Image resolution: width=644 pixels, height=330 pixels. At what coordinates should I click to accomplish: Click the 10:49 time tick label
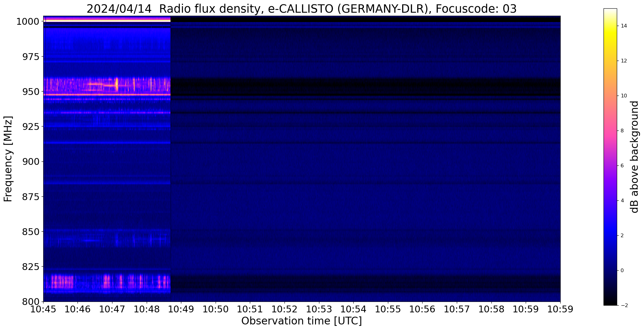(x=181, y=309)
